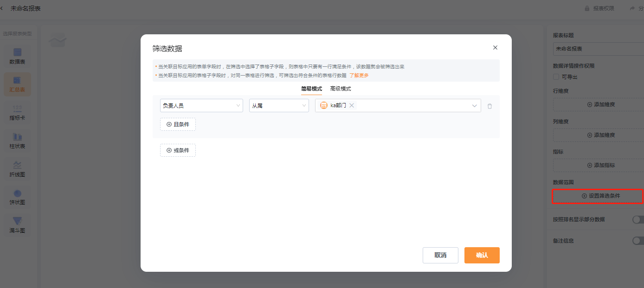Viewport: 644px width, 288px height.
Task: Expand the ka部门 value selector arrow
Action: 475,106
